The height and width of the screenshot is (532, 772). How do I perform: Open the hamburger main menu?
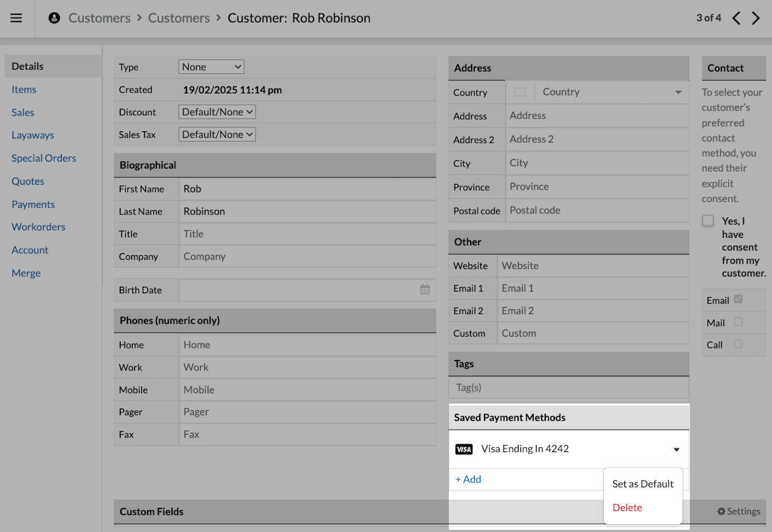(17, 18)
